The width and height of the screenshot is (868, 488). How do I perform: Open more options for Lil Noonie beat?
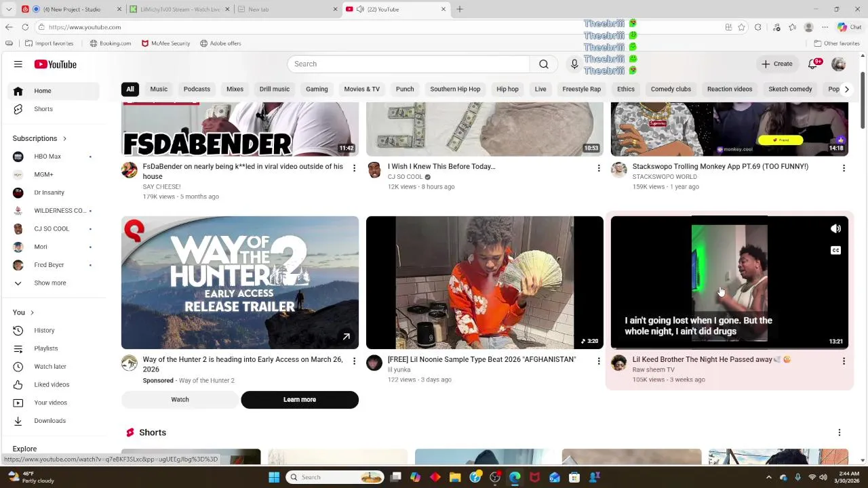click(x=599, y=361)
